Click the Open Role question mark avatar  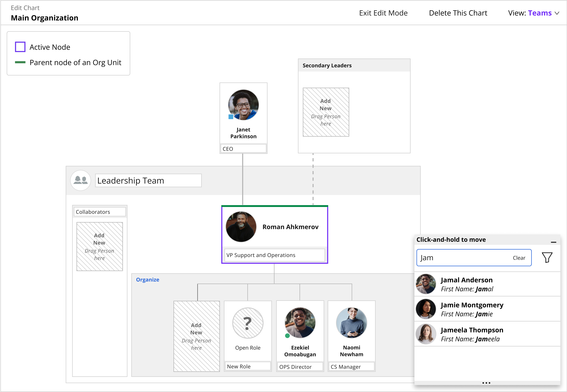pyautogui.click(x=248, y=323)
